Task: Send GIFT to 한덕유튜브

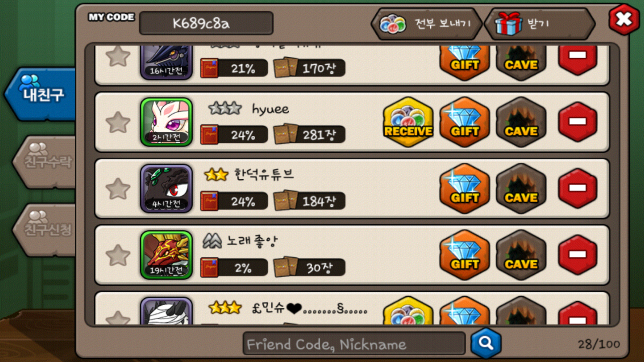Action: [x=465, y=189]
